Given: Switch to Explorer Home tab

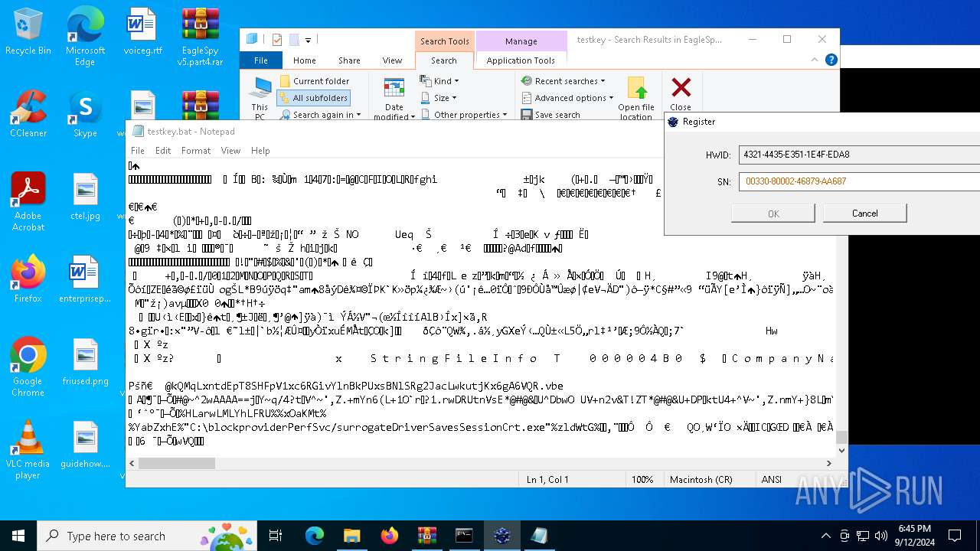Looking at the screenshot, I should (x=304, y=60).
